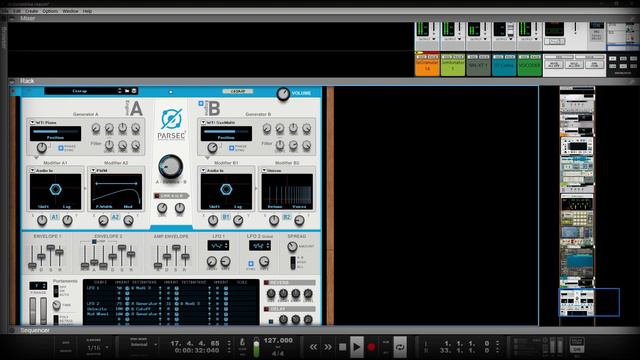
Task: Click the patch name display in Parsec
Action: tap(80, 91)
